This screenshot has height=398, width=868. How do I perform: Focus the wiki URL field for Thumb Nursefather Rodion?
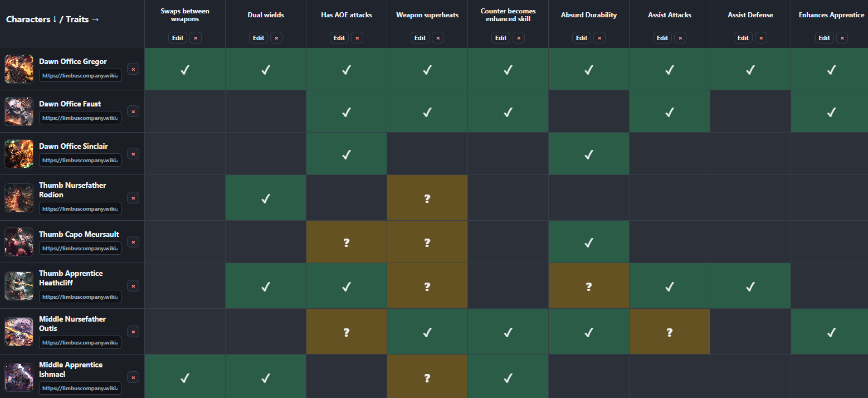[x=80, y=208]
